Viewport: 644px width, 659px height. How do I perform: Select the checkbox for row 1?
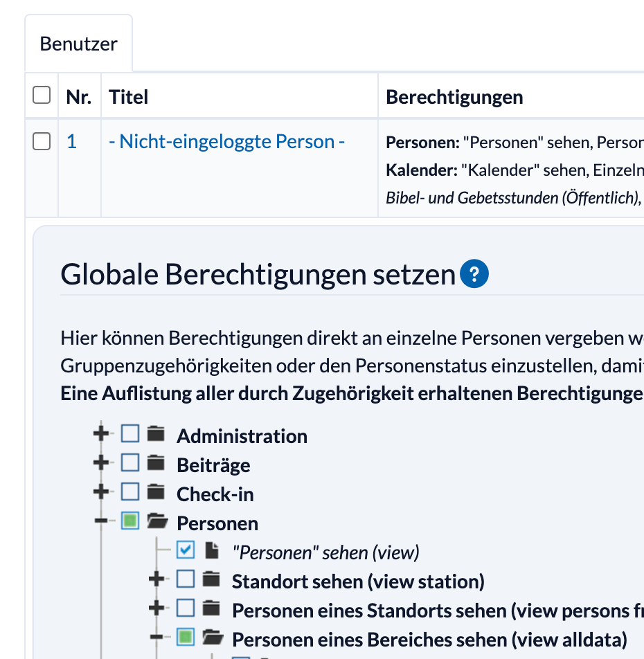tap(42, 141)
